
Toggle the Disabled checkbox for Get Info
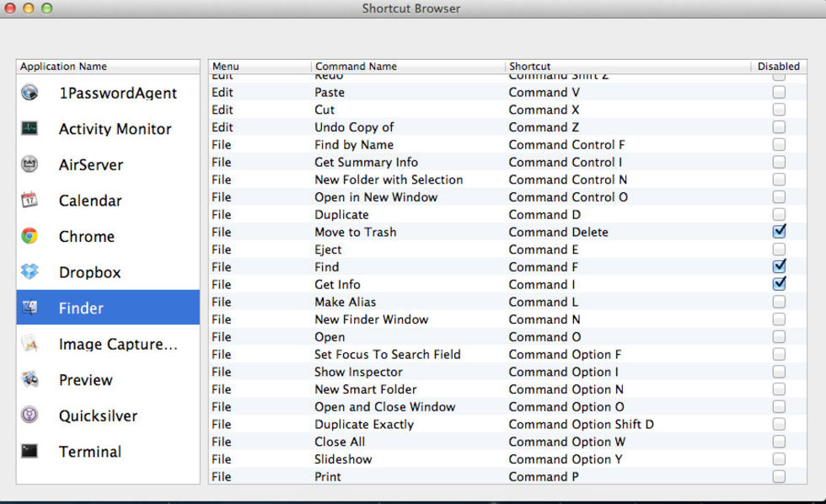click(779, 283)
